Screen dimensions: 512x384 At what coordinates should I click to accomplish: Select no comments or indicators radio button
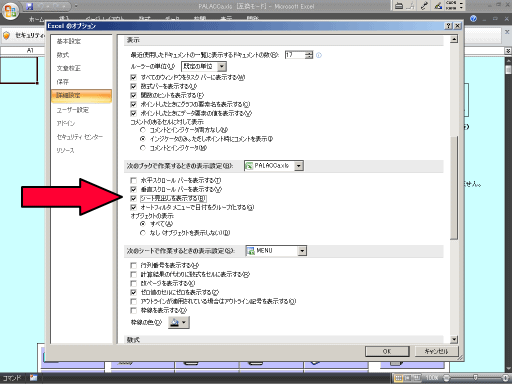[x=143, y=130]
